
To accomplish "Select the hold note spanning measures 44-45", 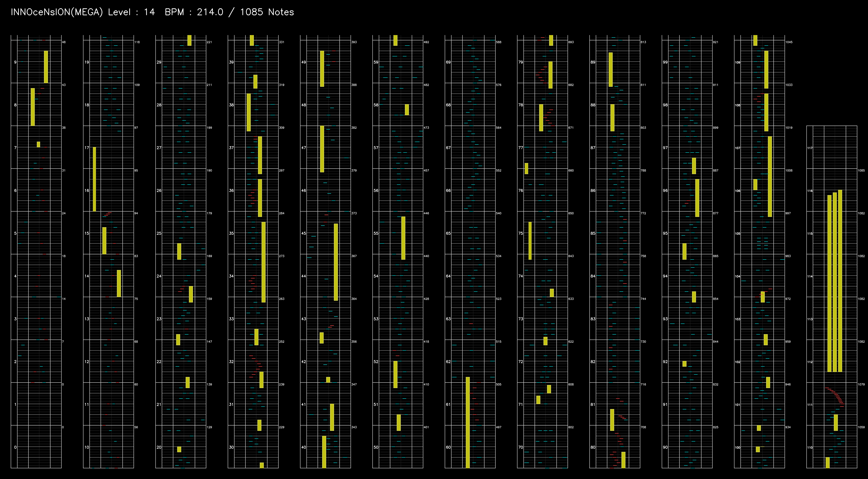I will pyautogui.click(x=336, y=262).
